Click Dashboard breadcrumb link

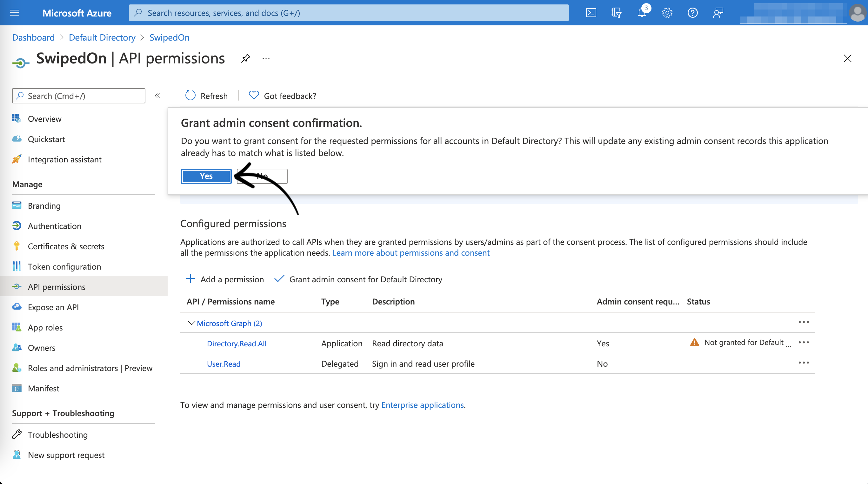33,37
